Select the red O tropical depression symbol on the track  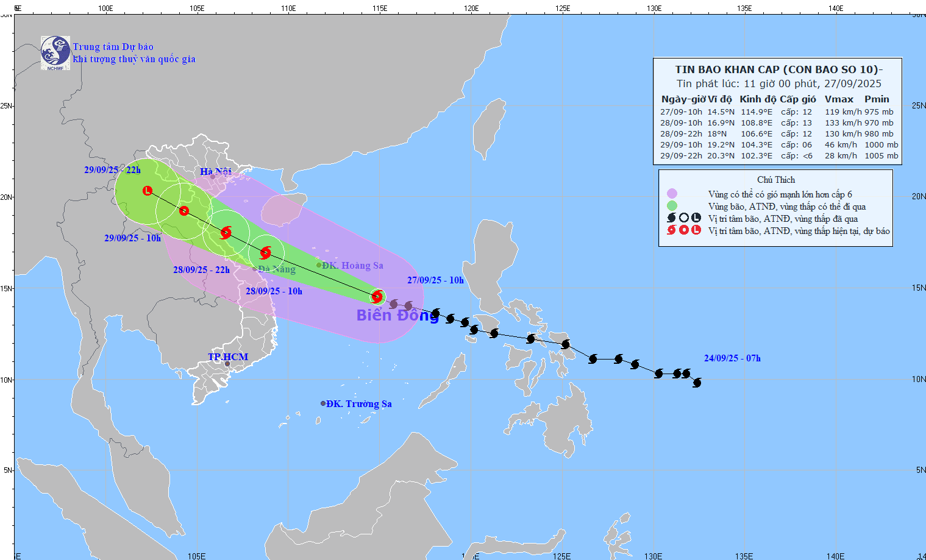pos(183,210)
